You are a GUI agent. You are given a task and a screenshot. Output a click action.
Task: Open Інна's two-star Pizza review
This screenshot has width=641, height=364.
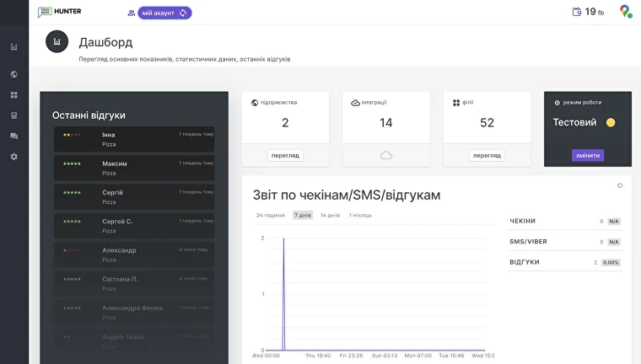coord(133,139)
